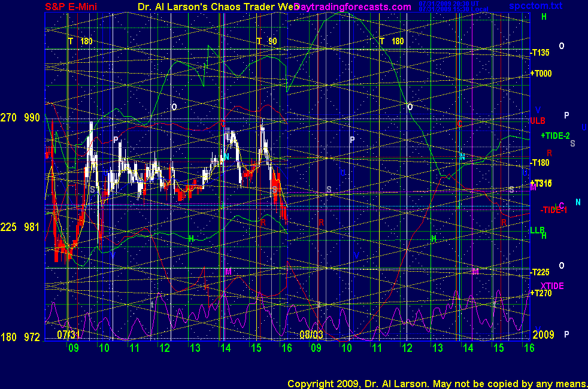Click the 11 hour label of the 08/03 session

coord(377,348)
